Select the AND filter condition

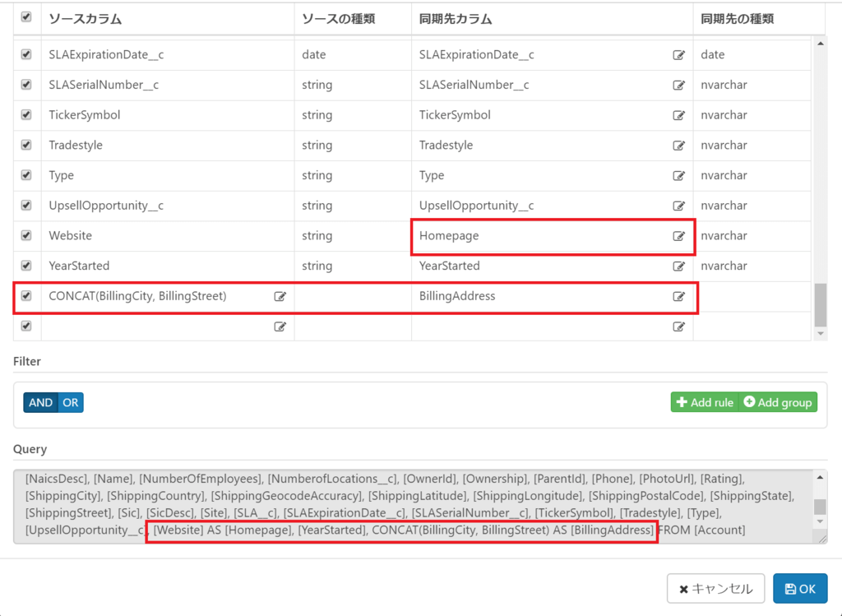pos(40,402)
